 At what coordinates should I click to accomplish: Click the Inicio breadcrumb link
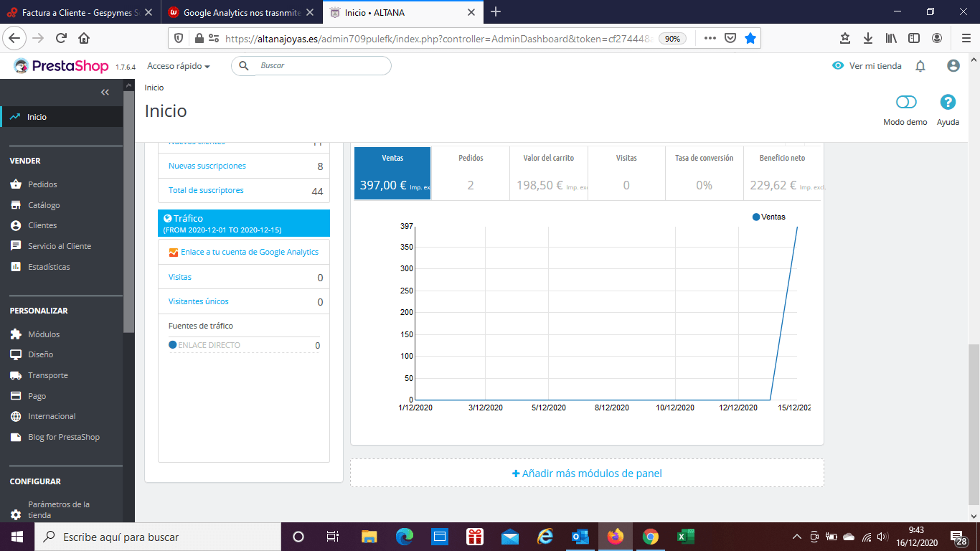pyautogui.click(x=154, y=88)
